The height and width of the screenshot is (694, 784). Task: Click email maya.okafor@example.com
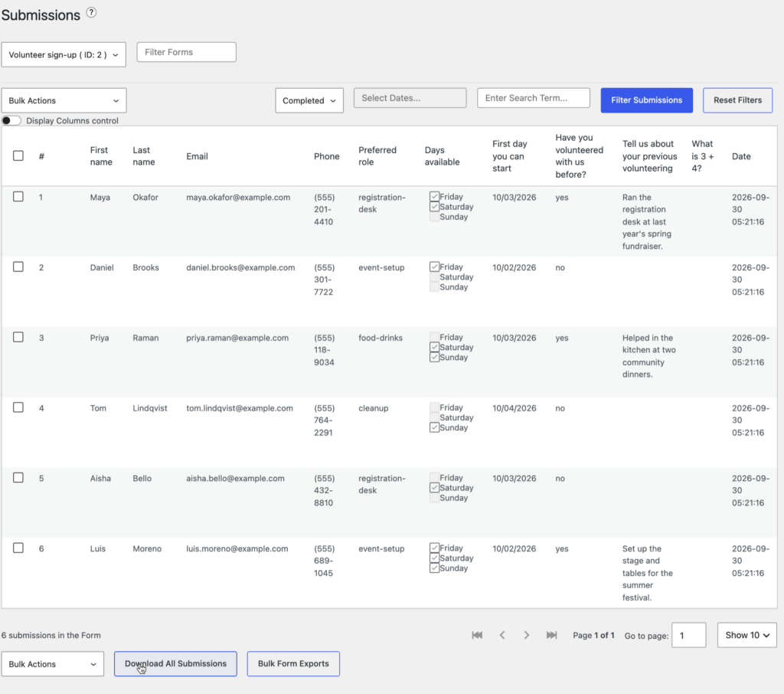(238, 197)
